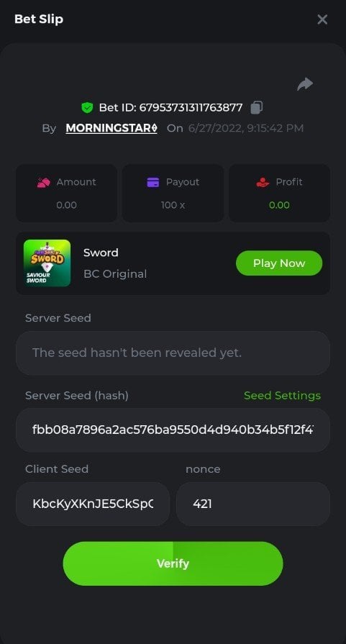346x644 pixels.
Task: Click the share arrow icon
Action: click(305, 84)
